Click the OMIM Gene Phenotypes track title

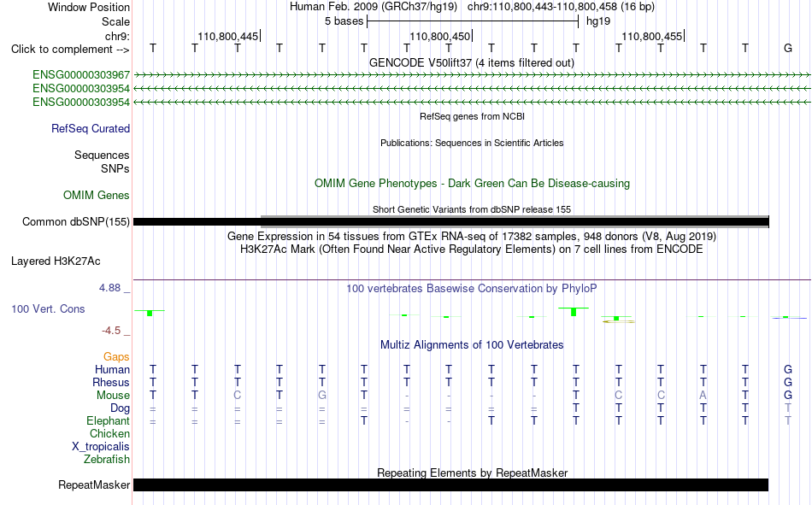[x=472, y=184]
